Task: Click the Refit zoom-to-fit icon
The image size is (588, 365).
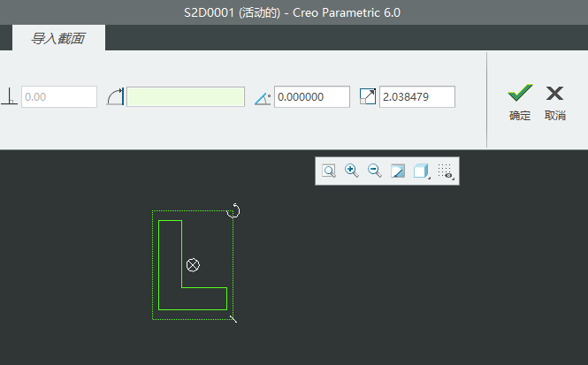Action: click(329, 171)
